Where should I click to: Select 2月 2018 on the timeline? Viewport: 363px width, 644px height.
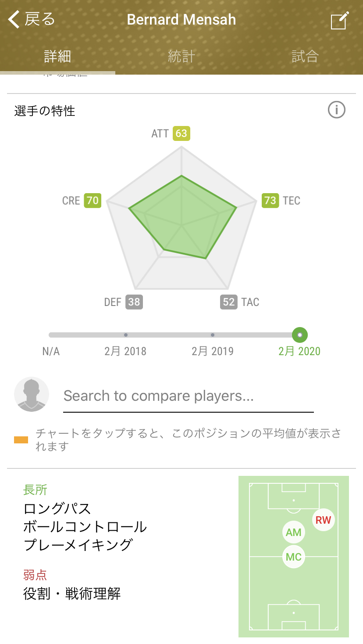point(126,335)
